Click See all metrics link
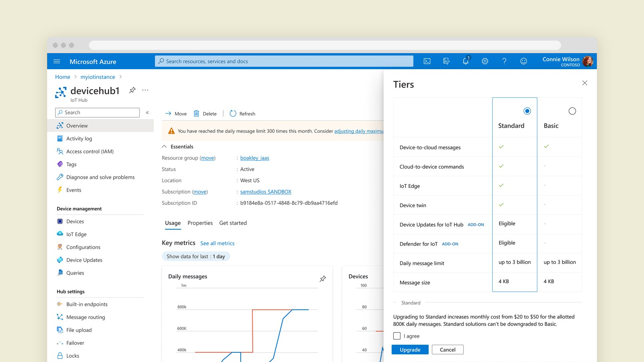The width and height of the screenshot is (644, 362). tap(217, 243)
